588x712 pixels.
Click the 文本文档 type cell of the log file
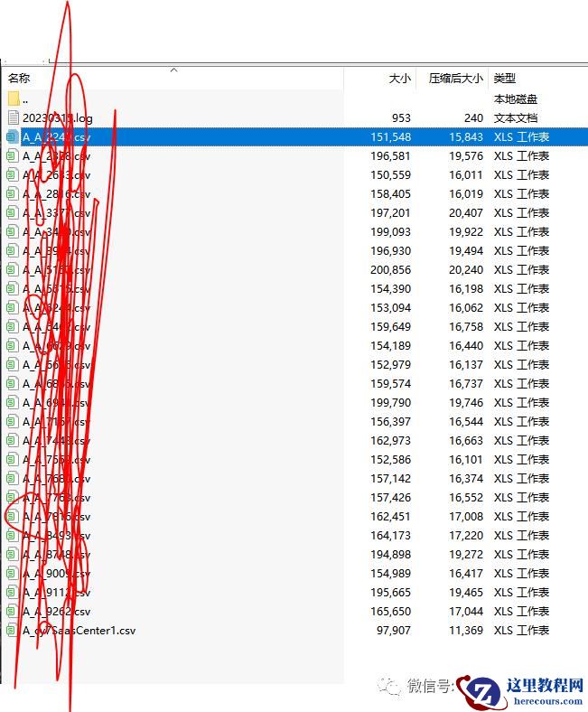pos(516,118)
